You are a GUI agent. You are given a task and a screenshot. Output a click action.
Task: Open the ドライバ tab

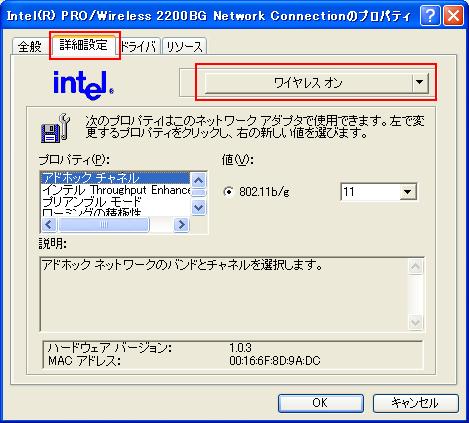point(138,46)
